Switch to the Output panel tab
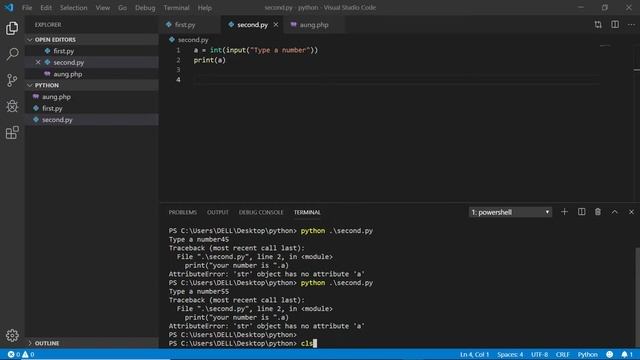 click(x=218, y=212)
